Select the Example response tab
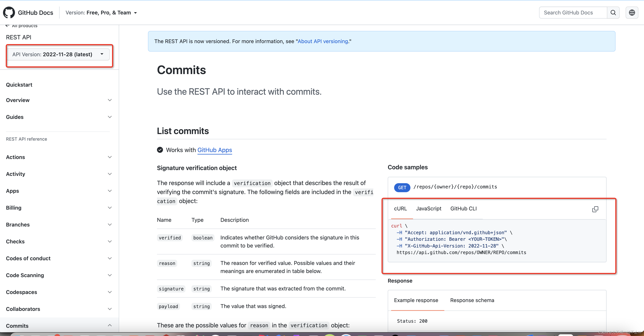This screenshot has height=336, width=644. (x=416, y=300)
